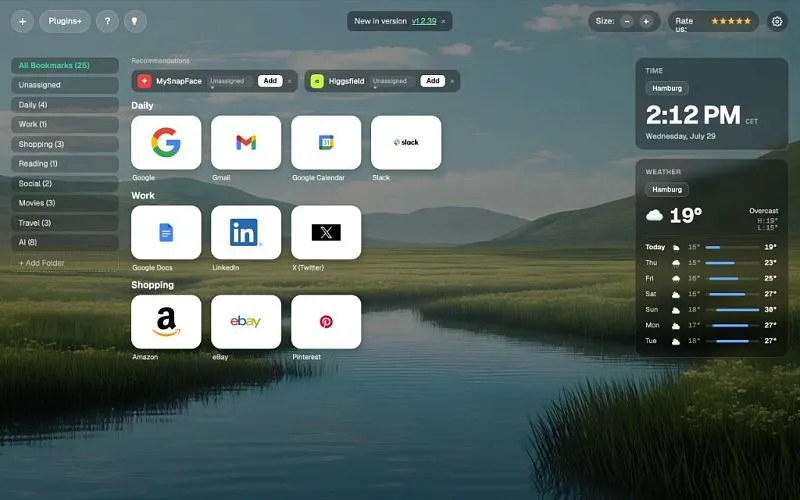Viewport: 800px width, 500px height.
Task: Close the new version notice
Action: tap(443, 21)
